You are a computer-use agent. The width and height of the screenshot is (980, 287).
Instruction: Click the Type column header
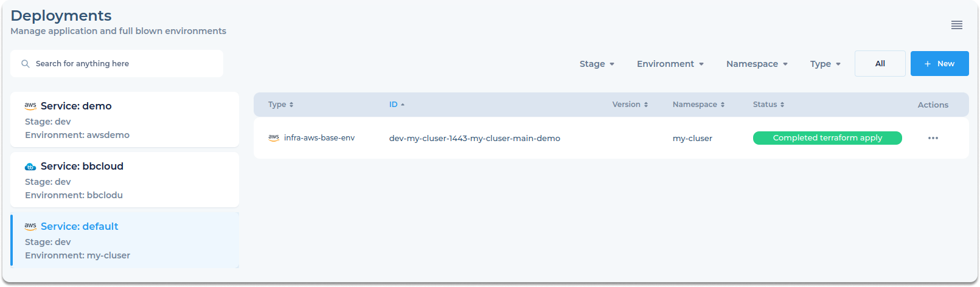coord(277,105)
